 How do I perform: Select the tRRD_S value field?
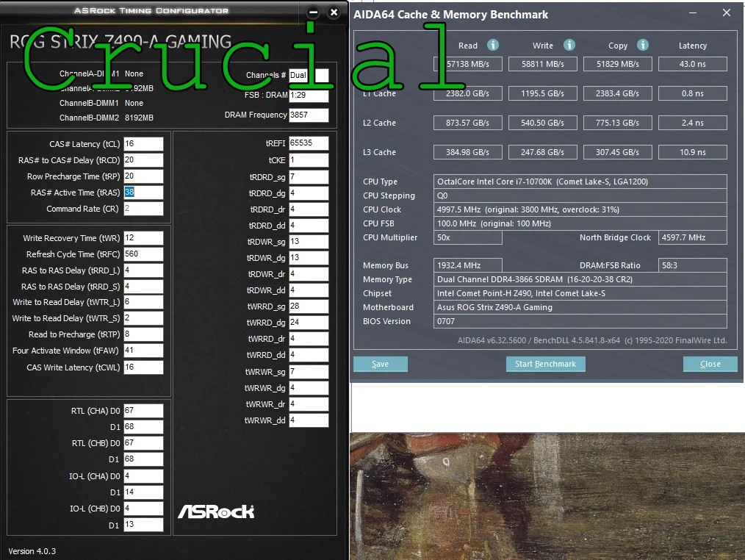143,286
